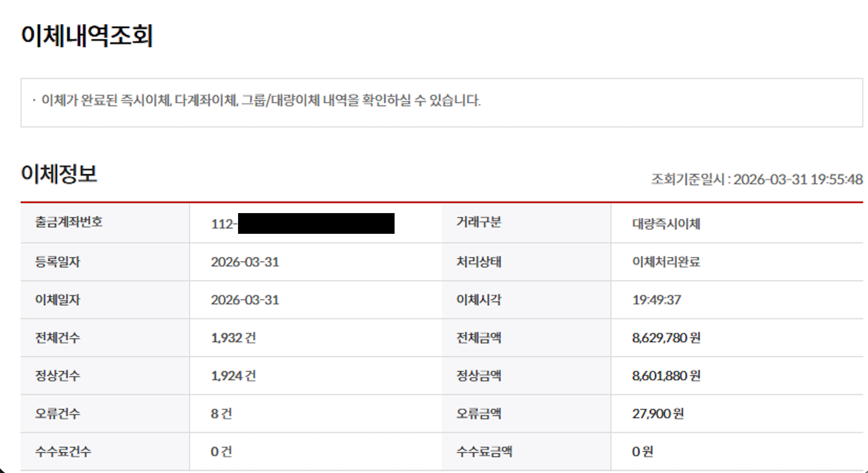Click the 수수료건수 label cell
The width and height of the screenshot is (868, 473).
coord(105,452)
